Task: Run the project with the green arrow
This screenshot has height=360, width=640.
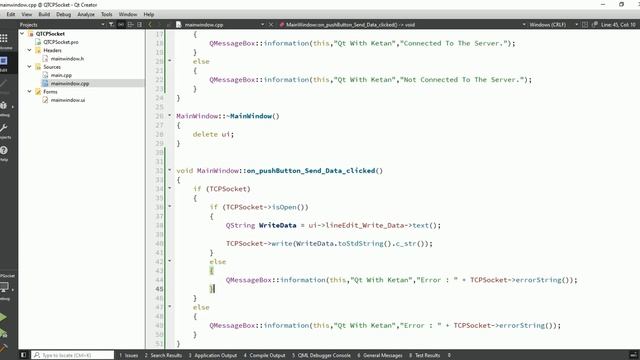Action: [3, 317]
